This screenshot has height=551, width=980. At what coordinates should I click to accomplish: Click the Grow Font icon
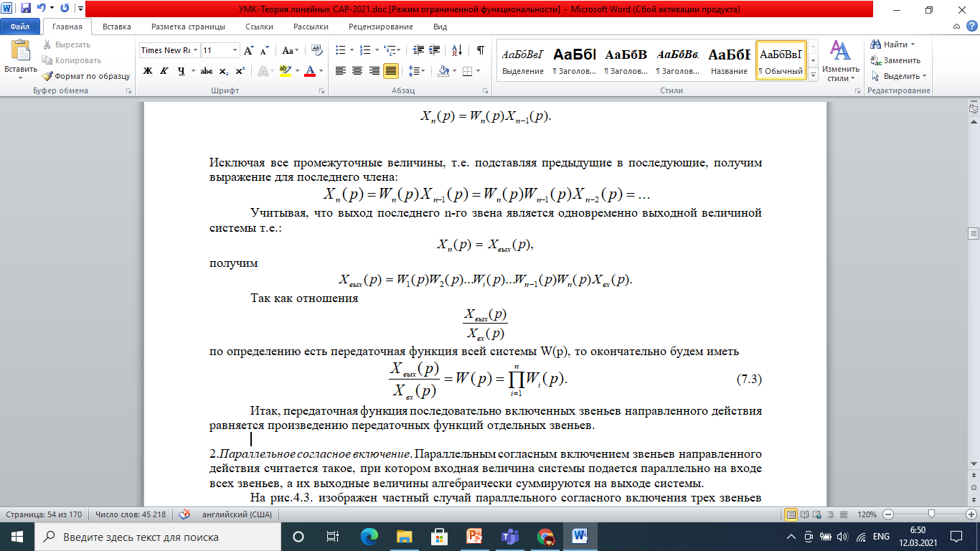click(249, 51)
